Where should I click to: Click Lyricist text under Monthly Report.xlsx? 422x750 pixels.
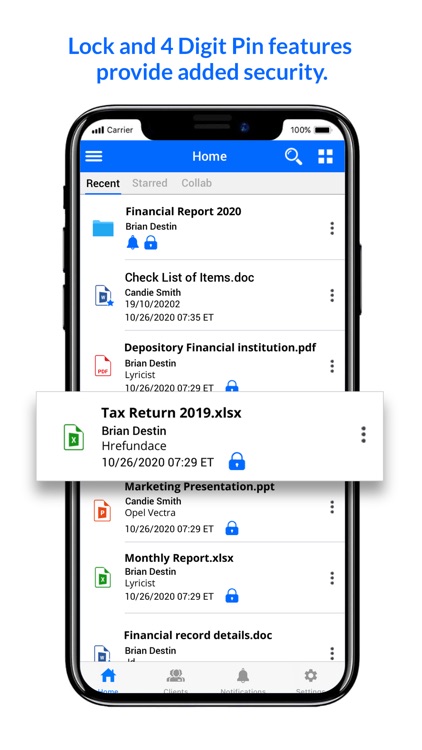[x=140, y=584]
